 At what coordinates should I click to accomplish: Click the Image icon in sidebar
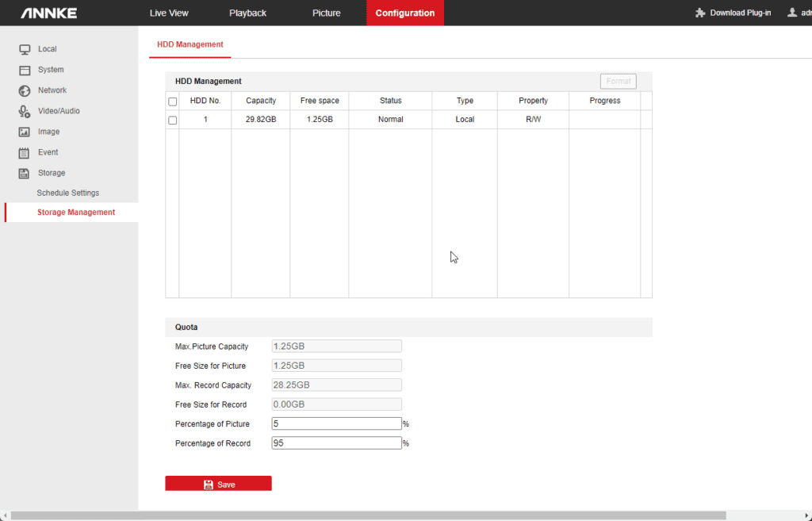(x=24, y=132)
